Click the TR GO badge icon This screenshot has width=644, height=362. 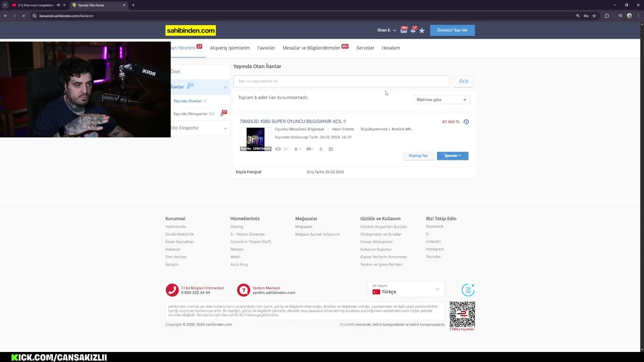click(468, 290)
